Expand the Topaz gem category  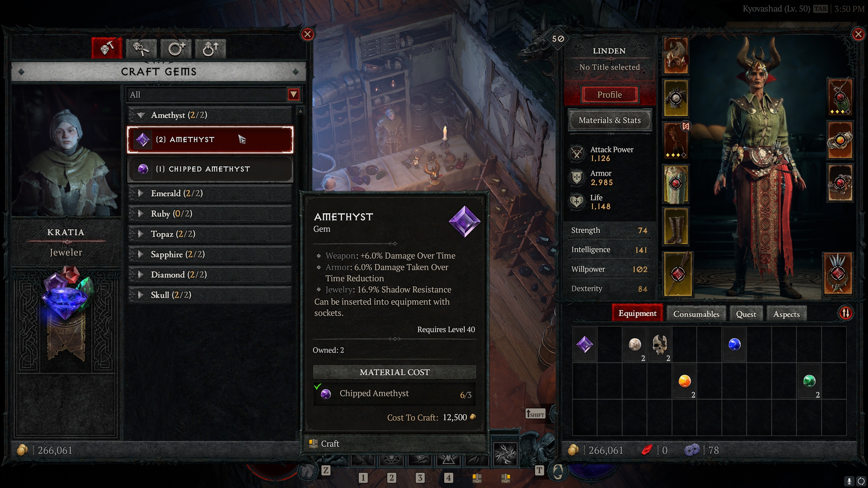click(x=141, y=233)
